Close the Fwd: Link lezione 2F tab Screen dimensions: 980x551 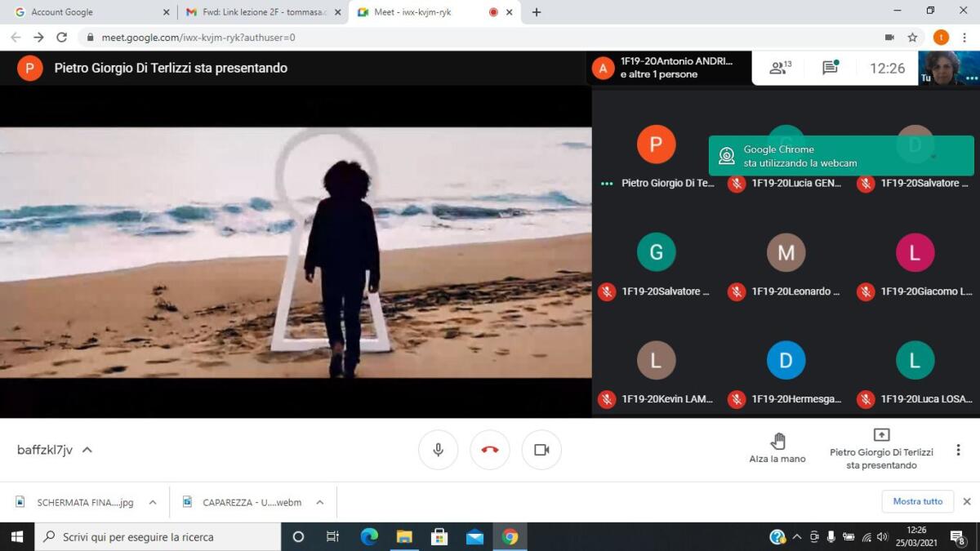click(x=338, y=12)
